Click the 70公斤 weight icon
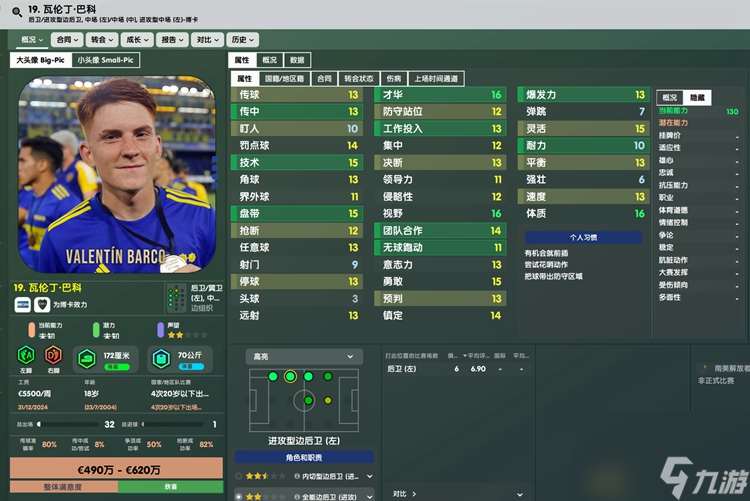Image resolution: width=750 pixels, height=501 pixels. (161, 359)
